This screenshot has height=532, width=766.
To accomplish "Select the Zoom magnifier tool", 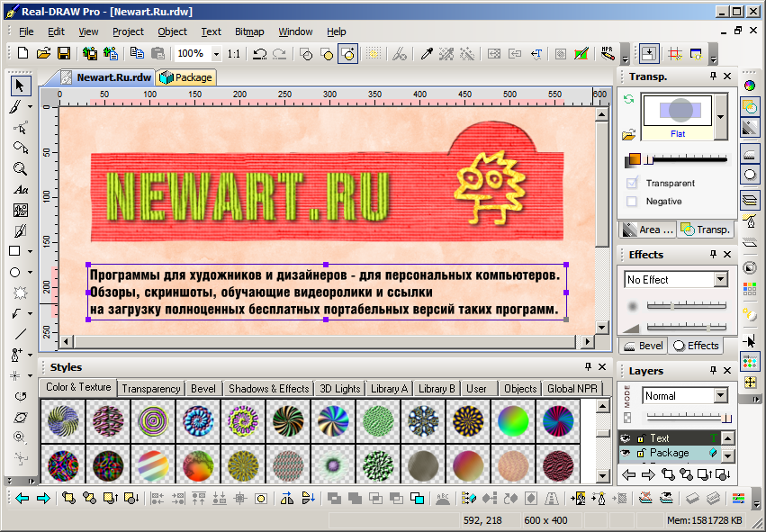I will click(x=20, y=168).
